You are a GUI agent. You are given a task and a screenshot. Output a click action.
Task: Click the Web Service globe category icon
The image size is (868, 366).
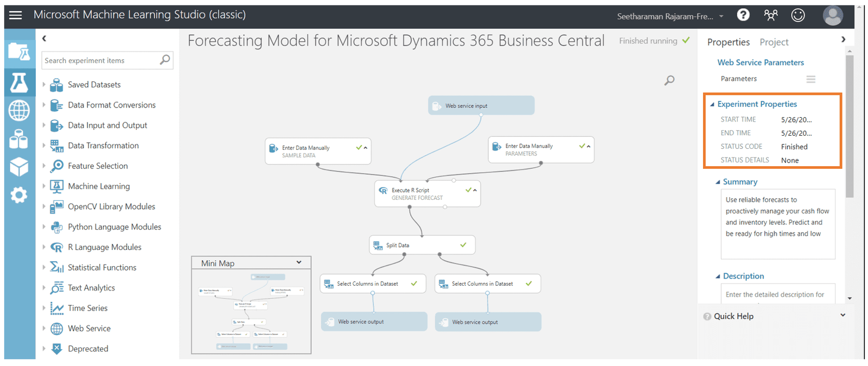tap(56, 329)
